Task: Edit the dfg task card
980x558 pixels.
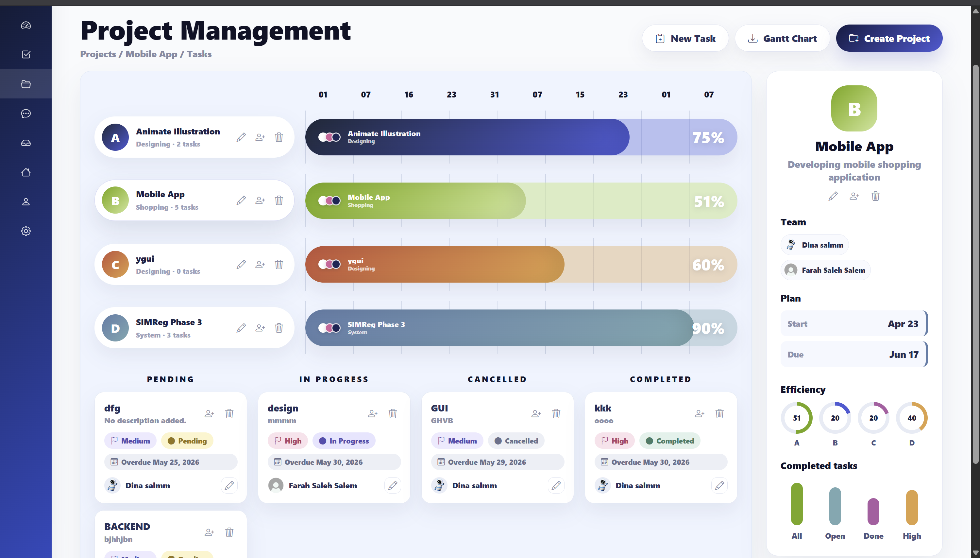Action: [229, 486]
